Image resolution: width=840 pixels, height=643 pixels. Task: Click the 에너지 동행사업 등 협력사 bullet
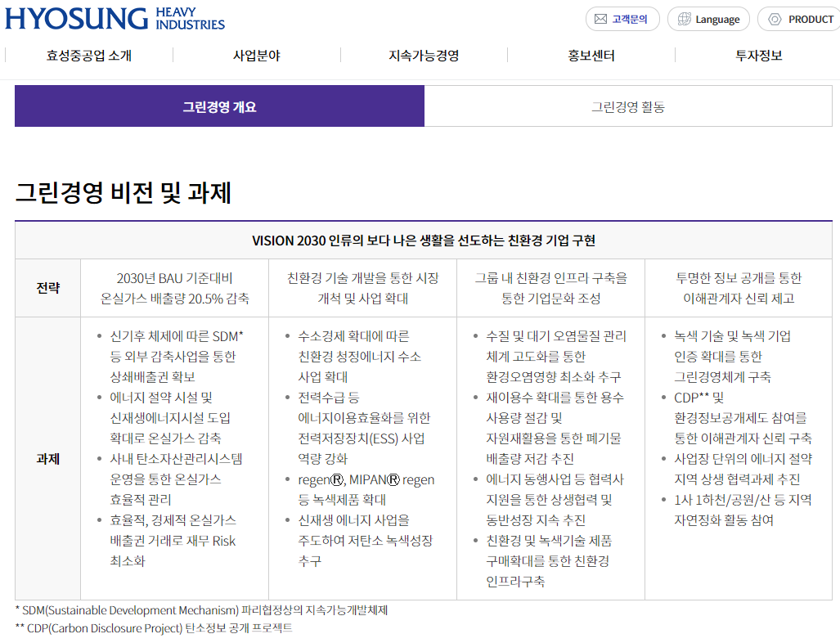pyautogui.click(x=555, y=499)
